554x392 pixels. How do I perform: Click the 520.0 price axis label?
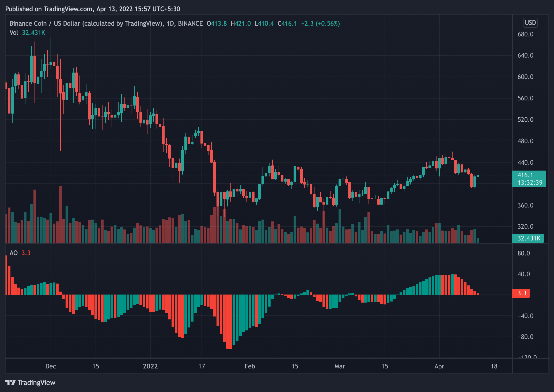(525, 120)
